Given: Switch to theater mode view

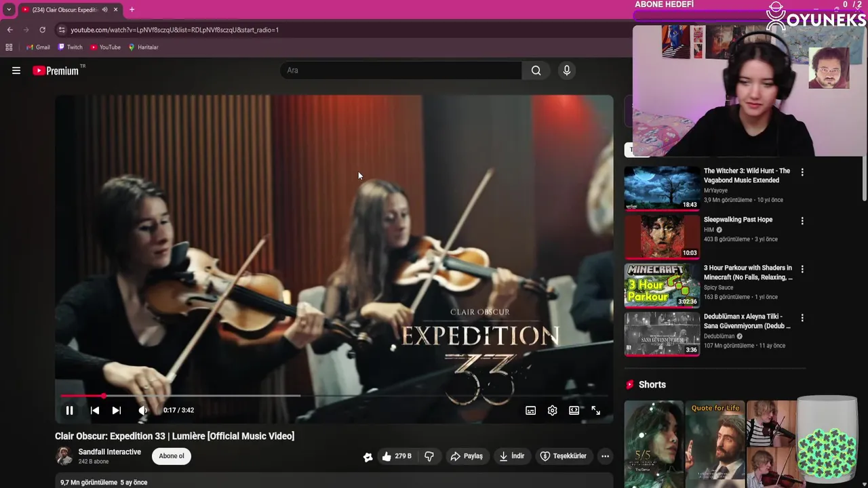Looking at the screenshot, I should coord(574,410).
